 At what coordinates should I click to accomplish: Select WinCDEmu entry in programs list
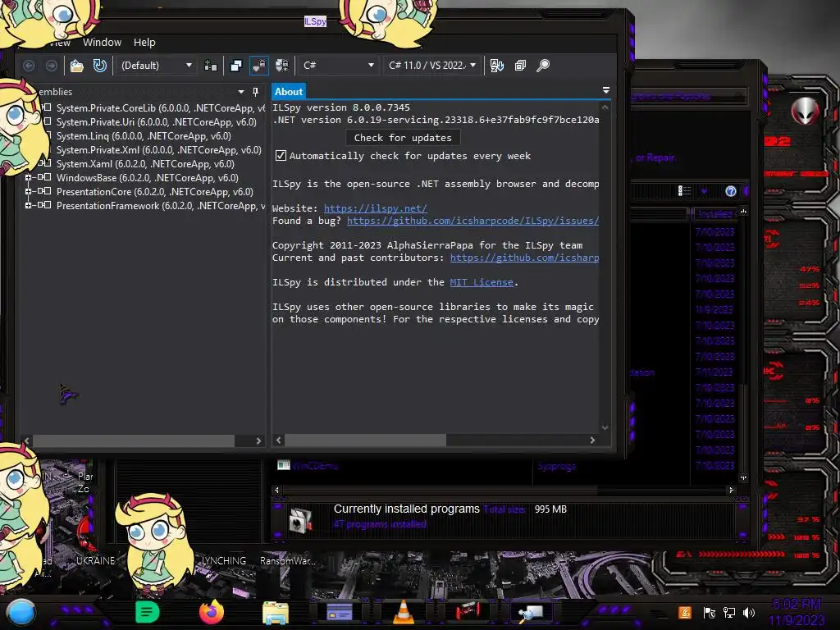[x=315, y=466]
